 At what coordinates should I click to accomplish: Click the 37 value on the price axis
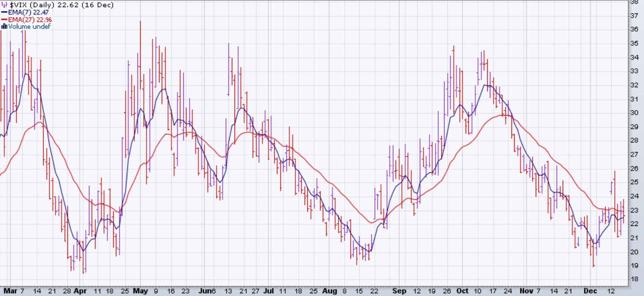coord(634,16)
